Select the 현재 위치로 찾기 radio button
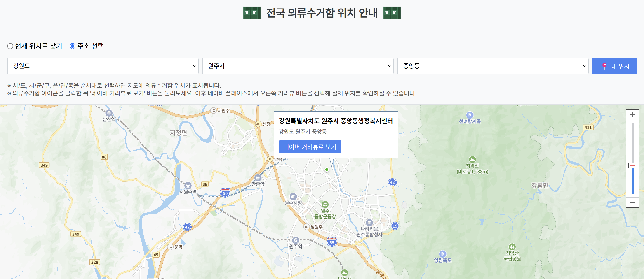Viewport: 644px width, 279px height. click(10, 46)
